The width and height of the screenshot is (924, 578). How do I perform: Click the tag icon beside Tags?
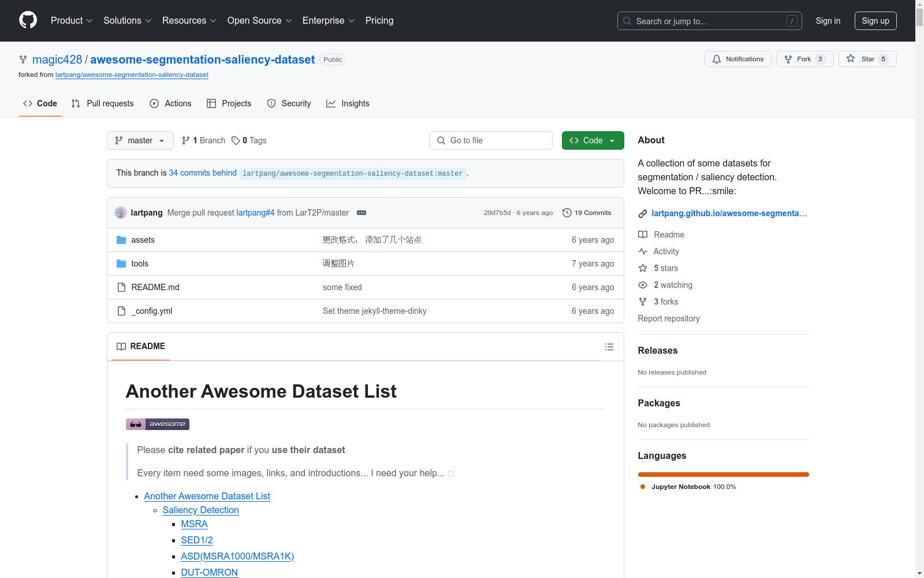236,140
